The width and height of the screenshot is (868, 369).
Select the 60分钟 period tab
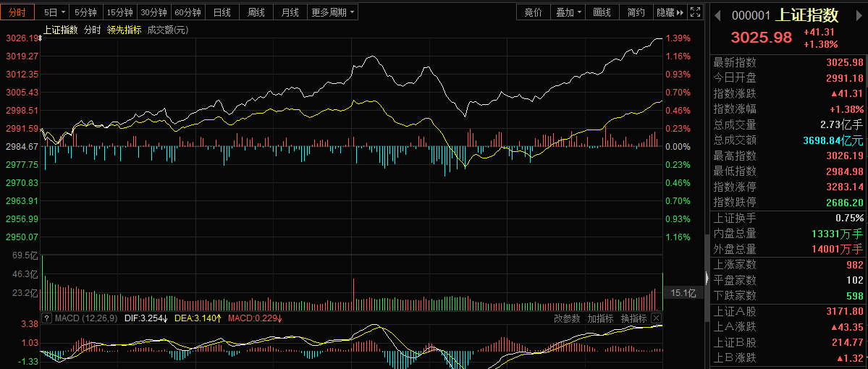[x=187, y=12]
